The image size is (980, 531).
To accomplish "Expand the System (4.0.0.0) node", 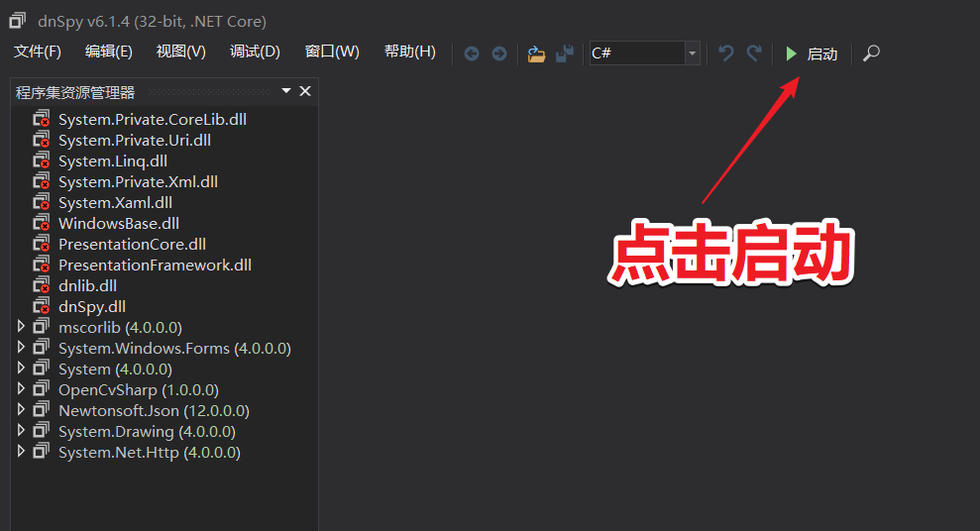I will click(21, 368).
